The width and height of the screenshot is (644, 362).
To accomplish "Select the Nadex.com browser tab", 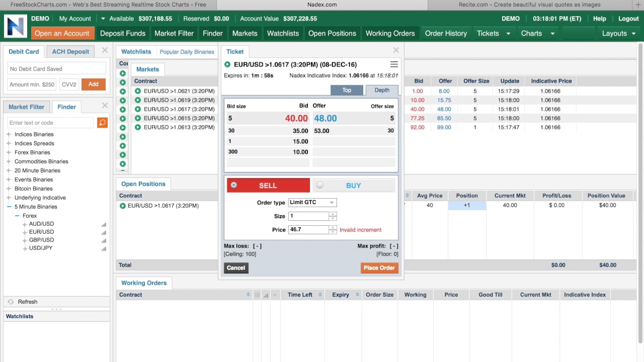I will point(321,5).
